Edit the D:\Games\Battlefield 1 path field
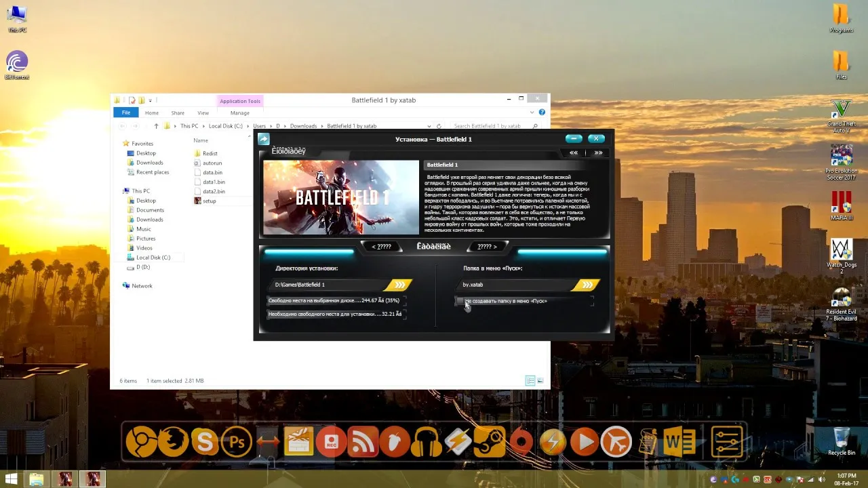 328,285
